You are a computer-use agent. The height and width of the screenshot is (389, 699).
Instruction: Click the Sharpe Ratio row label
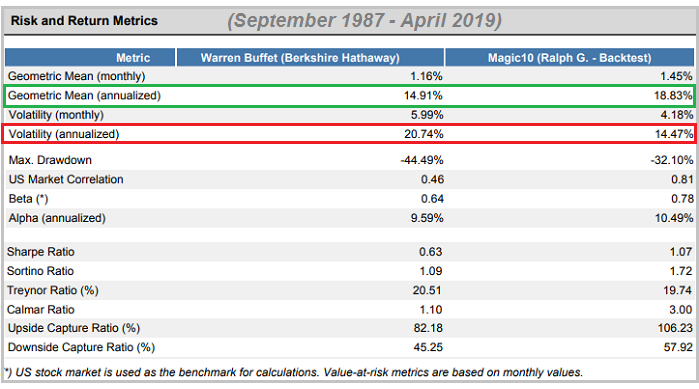point(41,252)
